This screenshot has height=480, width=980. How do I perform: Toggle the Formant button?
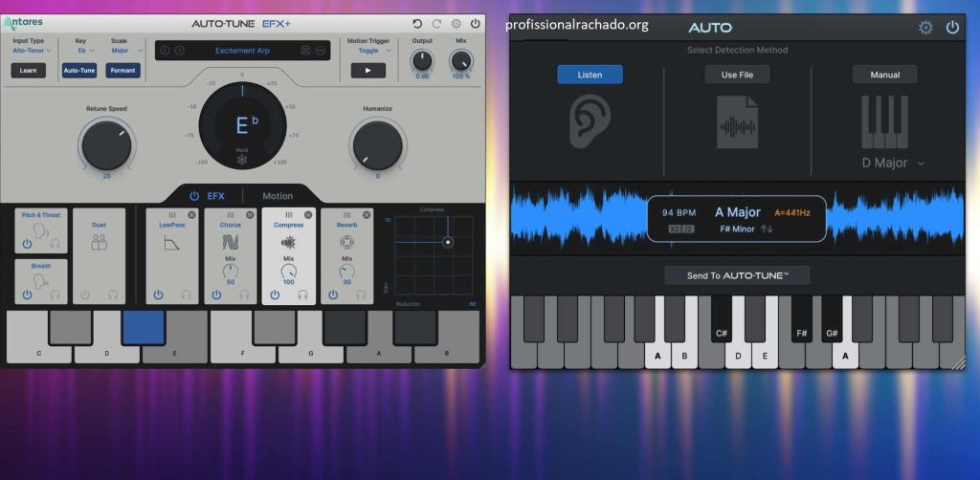click(x=122, y=71)
